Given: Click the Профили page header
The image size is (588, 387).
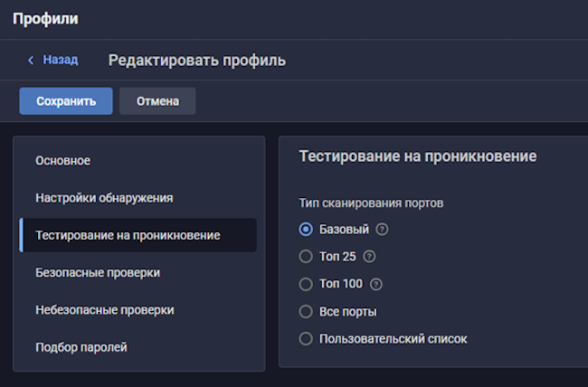Looking at the screenshot, I should (x=45, y=18).
